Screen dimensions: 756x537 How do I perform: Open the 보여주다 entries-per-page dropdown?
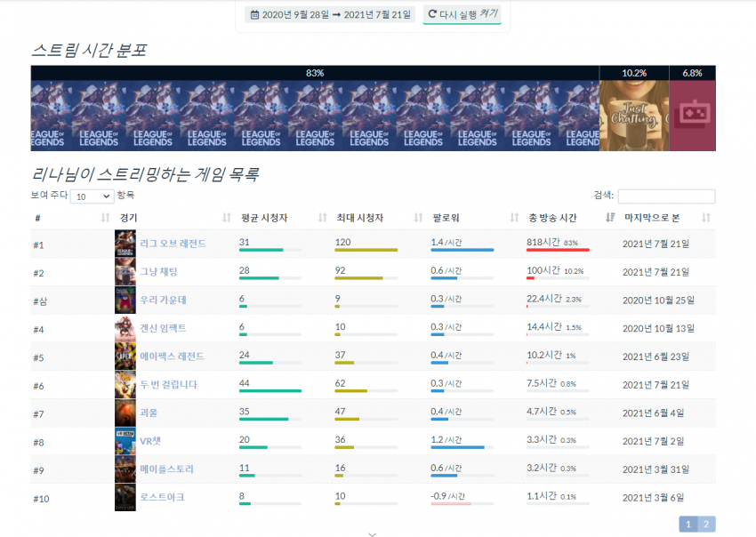click(x=92, y=196)
